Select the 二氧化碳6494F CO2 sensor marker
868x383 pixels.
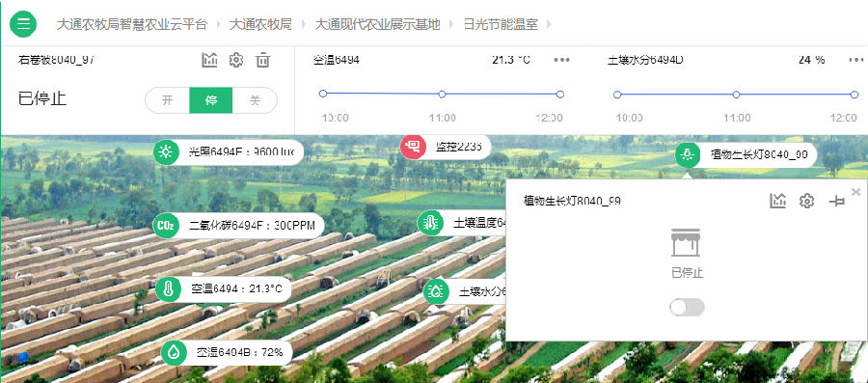pos(238,226)
